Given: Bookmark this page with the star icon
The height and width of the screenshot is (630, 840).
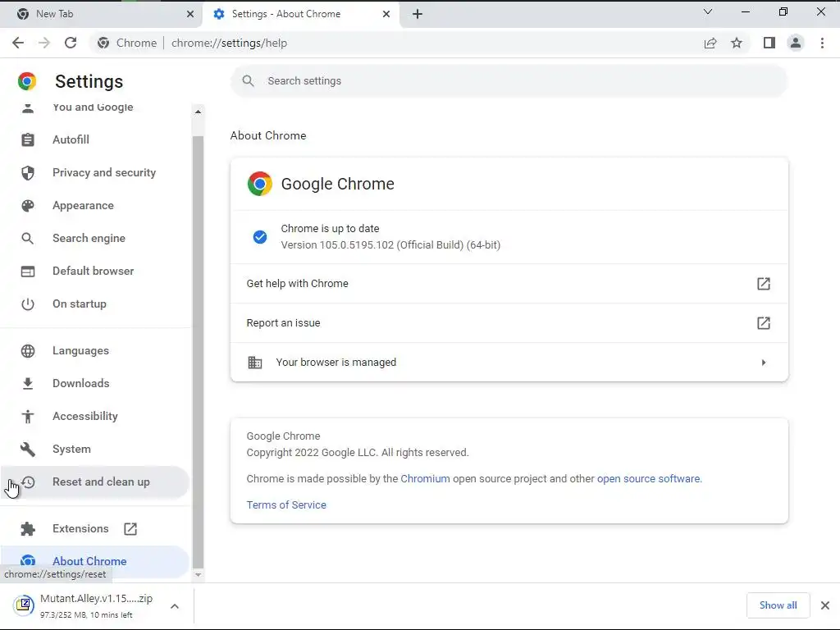Looking at the screenshot, I should (737, 43).
